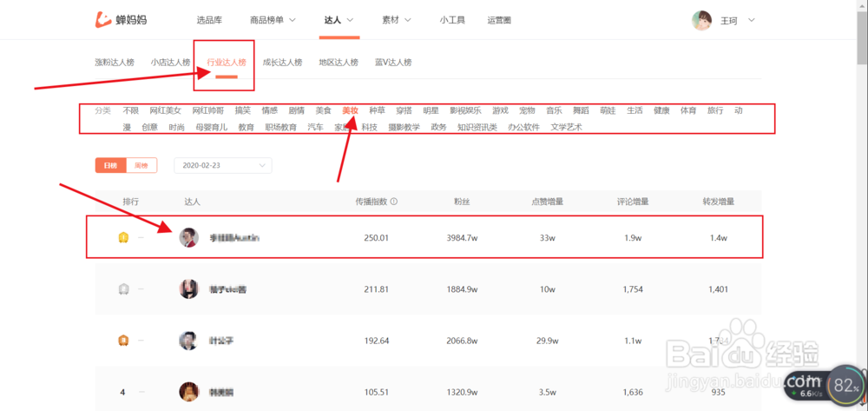Filter creators by 音乐
This screenshot has width=868, height=411.
point(554,110)
